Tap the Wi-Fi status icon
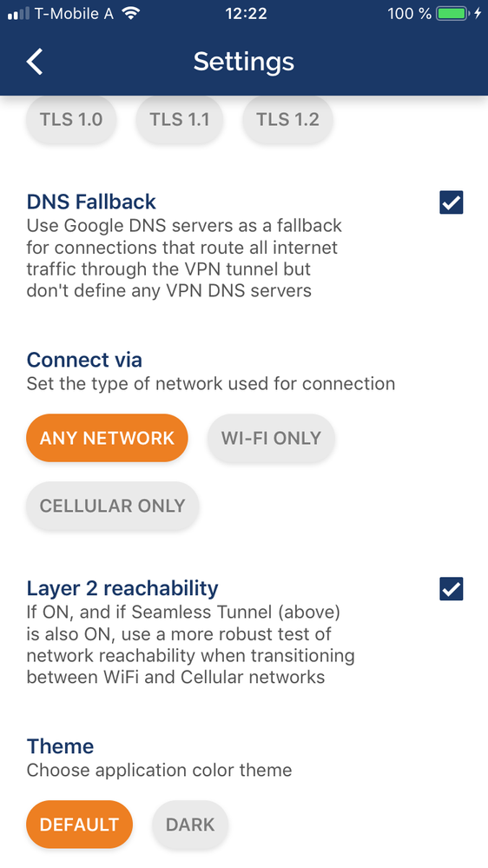 (x=131, y=13)
